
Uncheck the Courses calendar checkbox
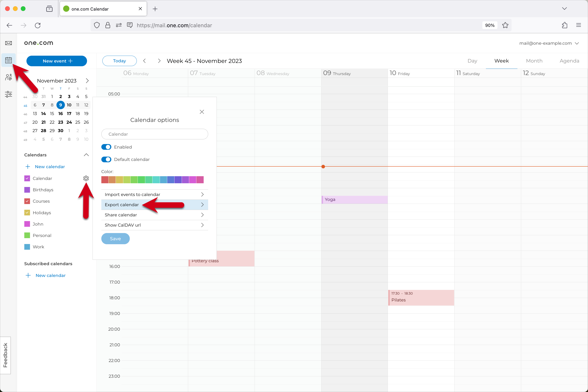(x=27, y=201)
